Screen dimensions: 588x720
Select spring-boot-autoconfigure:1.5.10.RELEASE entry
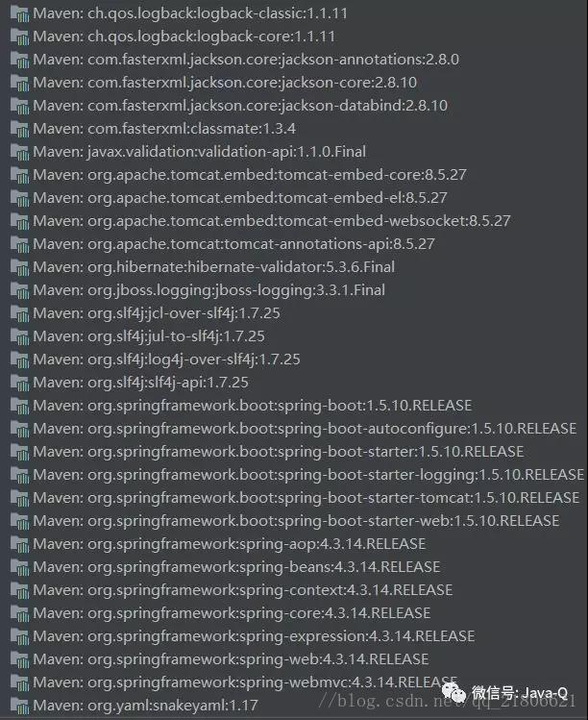pyautogui.click(x=293, y=429)
